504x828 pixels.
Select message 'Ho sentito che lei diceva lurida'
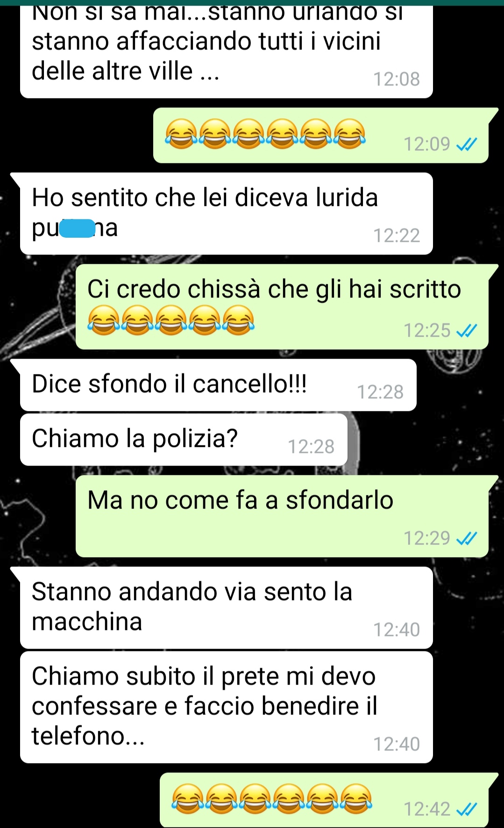[227, 213]
